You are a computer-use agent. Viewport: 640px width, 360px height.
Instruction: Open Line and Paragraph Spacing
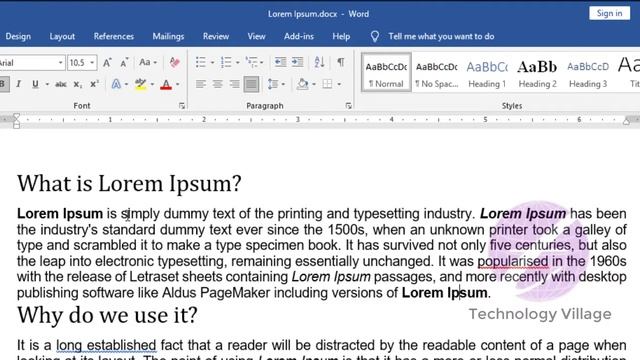click(273, 84)
